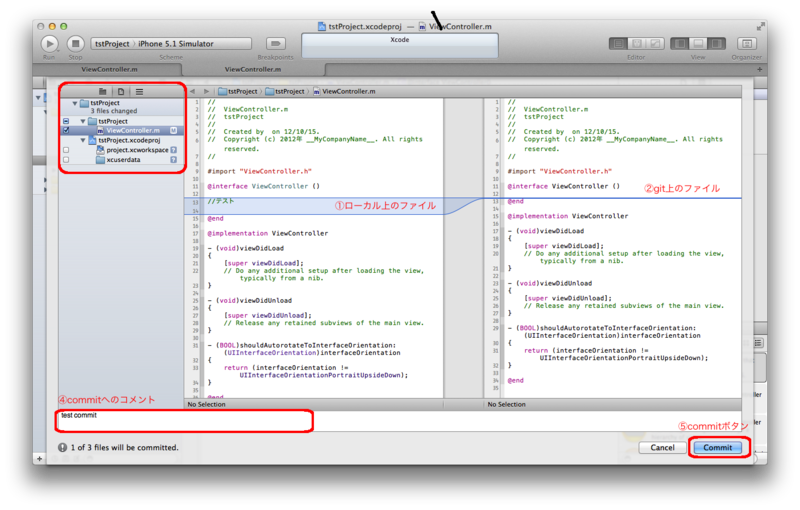
Task: Click the highlighted //テスト change in left pane
Action: pos(220,201)
